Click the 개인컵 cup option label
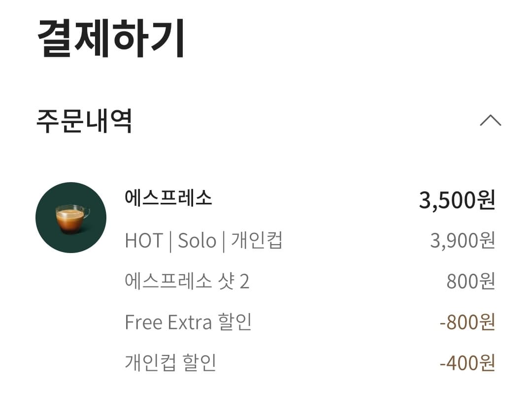Screen dimensions: 532x417 coord(258,240)
